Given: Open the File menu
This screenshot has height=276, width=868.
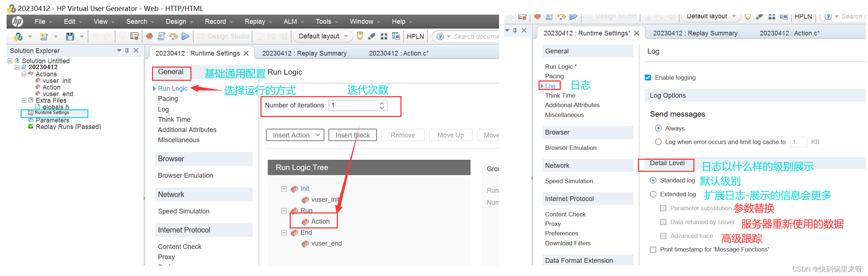Looking at the screenshot, I should pyautogui.click(x=43, y=22).
